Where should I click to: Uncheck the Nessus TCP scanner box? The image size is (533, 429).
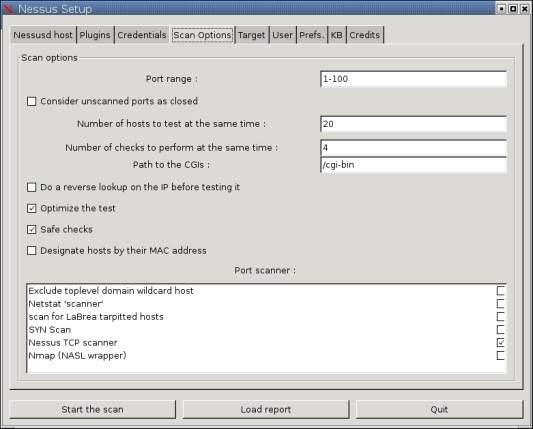point(500,342)
